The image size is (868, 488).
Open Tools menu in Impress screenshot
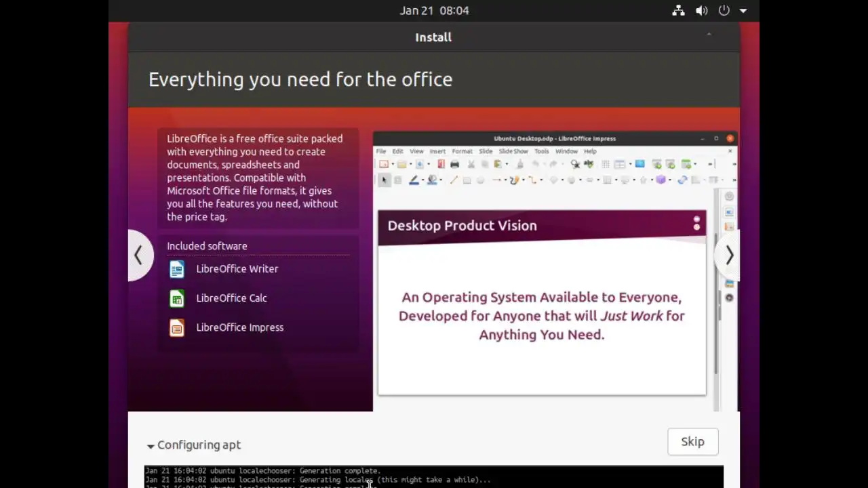pos(541,151)
